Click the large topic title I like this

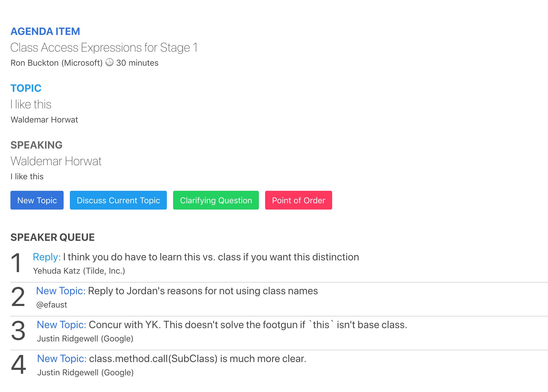tap(31, 105)
